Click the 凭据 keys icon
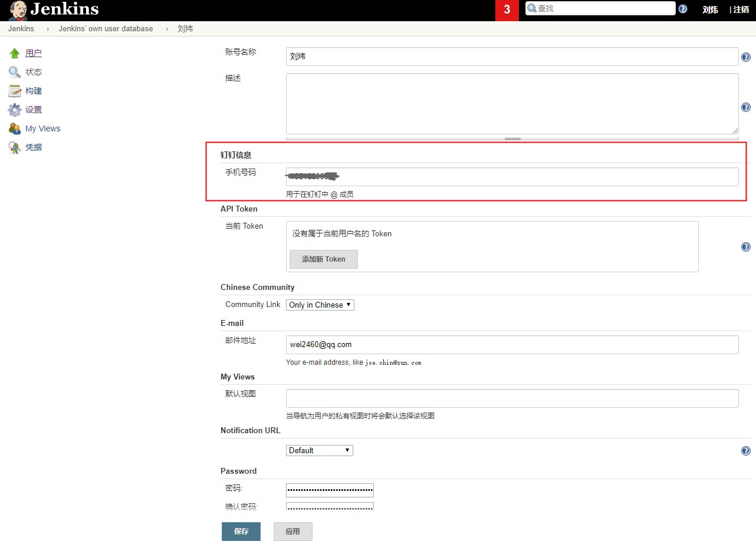 point(15,148)
